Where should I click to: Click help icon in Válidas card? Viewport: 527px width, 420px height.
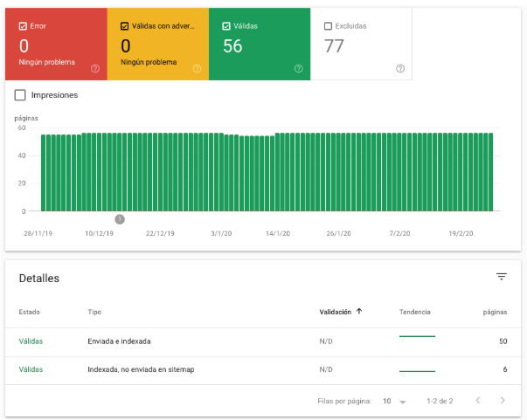point(299,68)
